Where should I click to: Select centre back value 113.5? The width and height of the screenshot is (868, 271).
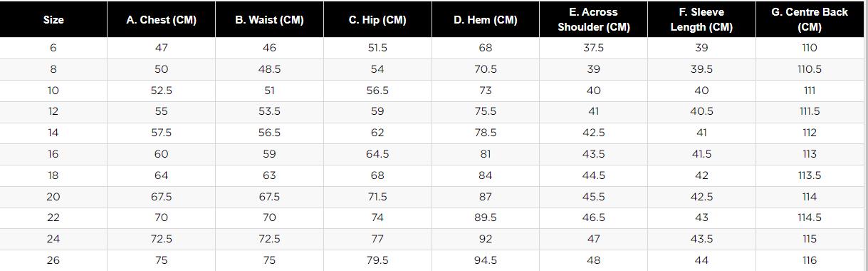tap(810, 175)
